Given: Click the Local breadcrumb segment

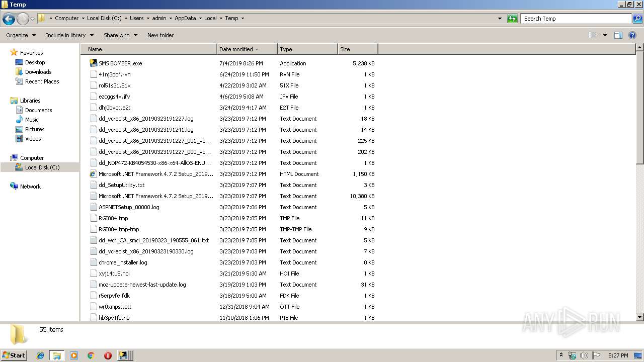Looking at the screenshot, I should (x=210, y=18).
